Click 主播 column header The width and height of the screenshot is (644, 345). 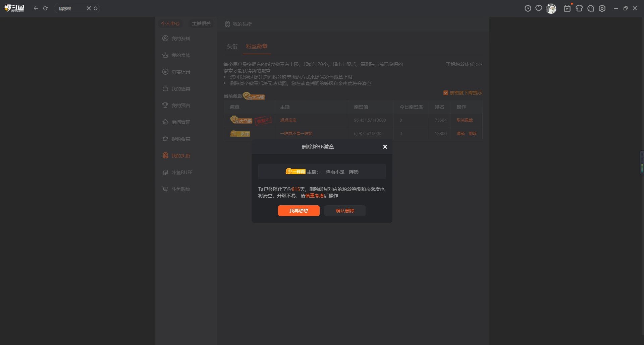tap(285, 107)
